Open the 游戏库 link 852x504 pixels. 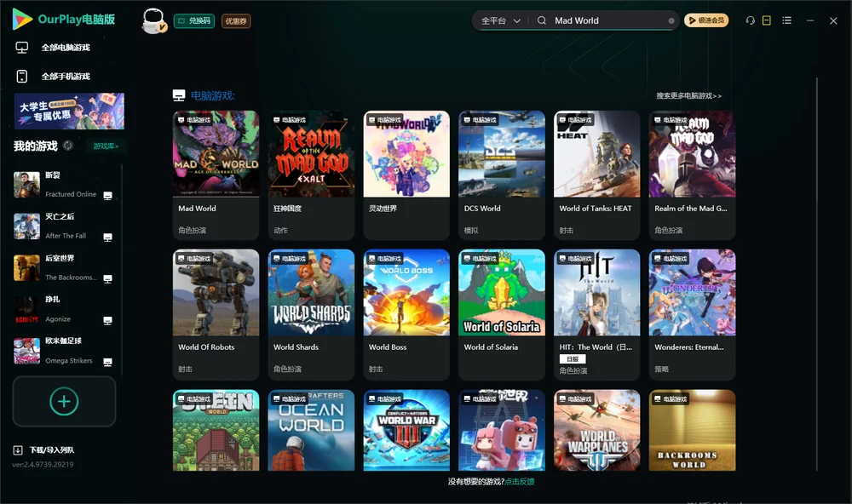coord(106,146)
